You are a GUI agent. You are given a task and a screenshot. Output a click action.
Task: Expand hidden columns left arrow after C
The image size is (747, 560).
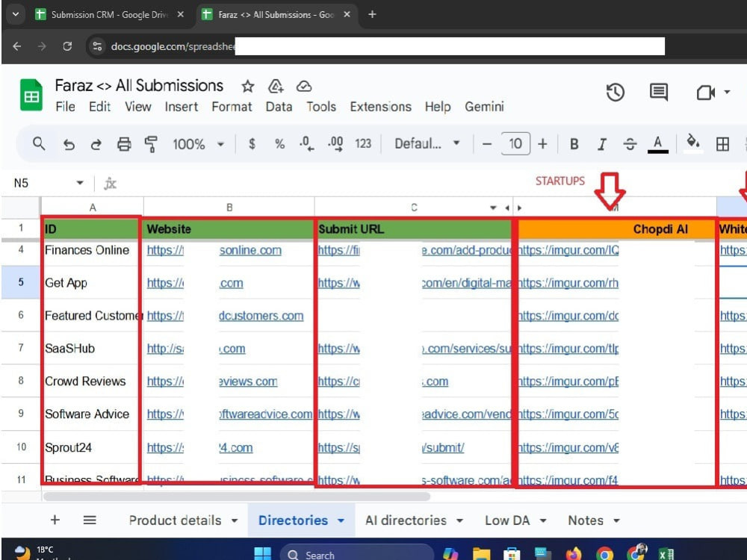[507, 208]
